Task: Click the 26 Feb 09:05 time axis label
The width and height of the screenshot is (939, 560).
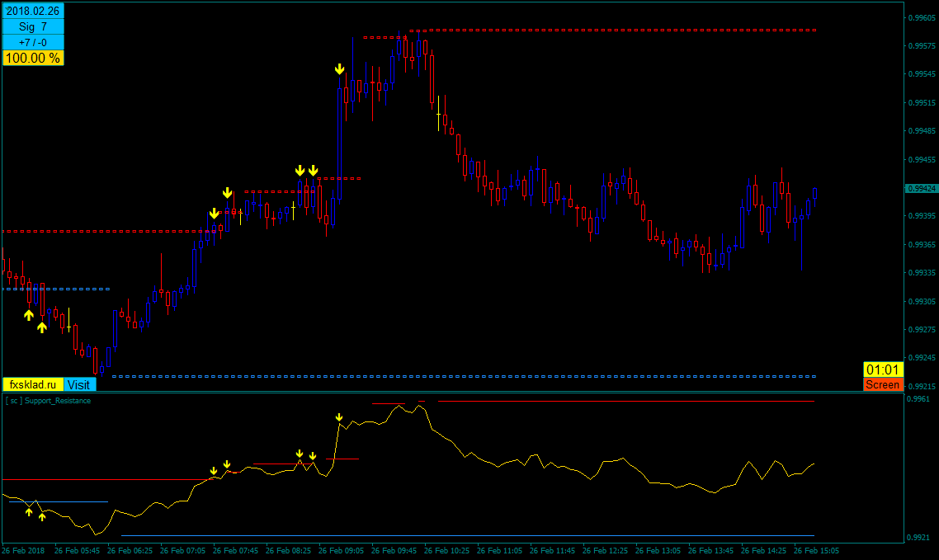Action: (341, 549)
